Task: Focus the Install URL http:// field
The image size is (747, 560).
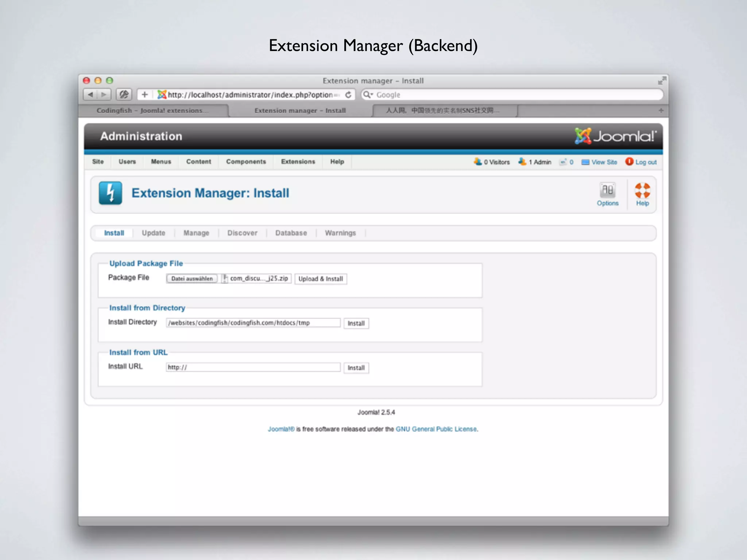Action: (253, 367)
